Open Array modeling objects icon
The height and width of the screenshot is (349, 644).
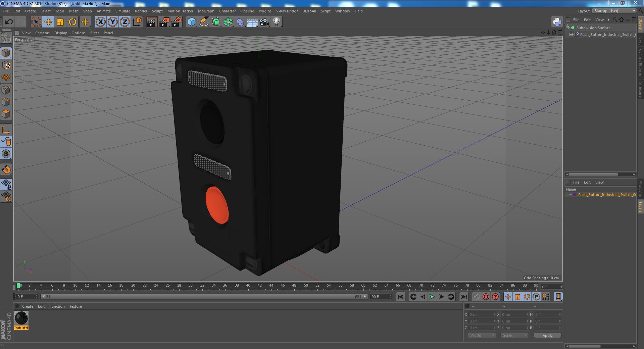click(228, 22)
